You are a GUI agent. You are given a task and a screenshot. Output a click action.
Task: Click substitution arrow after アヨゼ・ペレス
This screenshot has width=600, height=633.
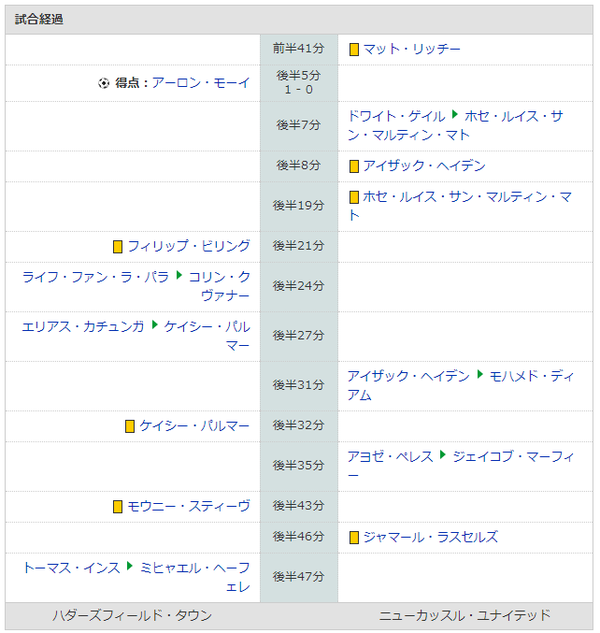[x=443, y=455]
